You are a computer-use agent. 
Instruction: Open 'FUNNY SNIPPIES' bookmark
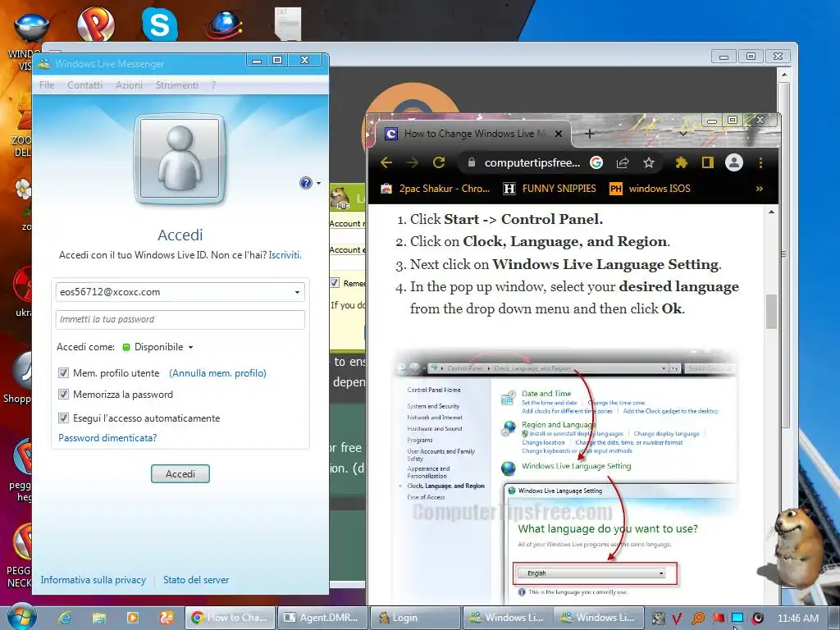click(550, 189)
